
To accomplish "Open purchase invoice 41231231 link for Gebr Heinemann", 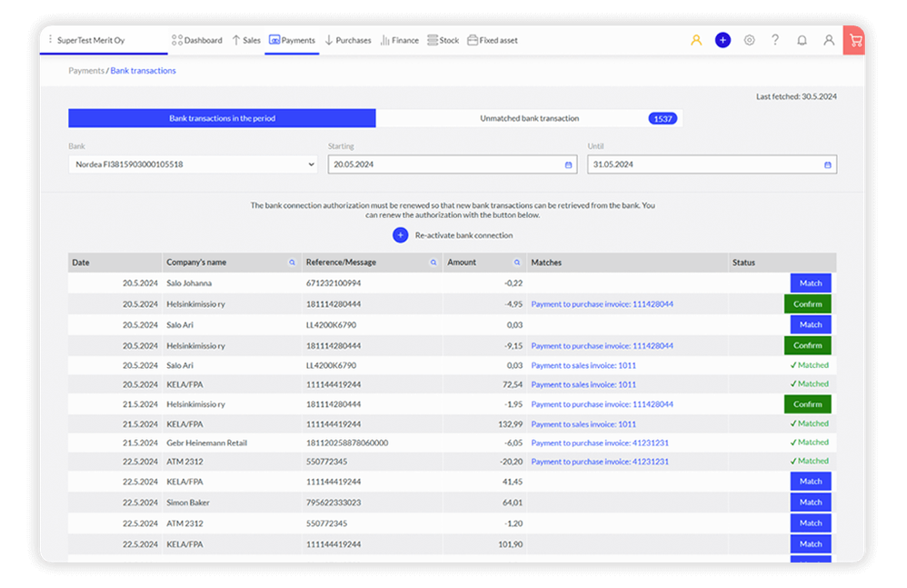I will point(600,443).
